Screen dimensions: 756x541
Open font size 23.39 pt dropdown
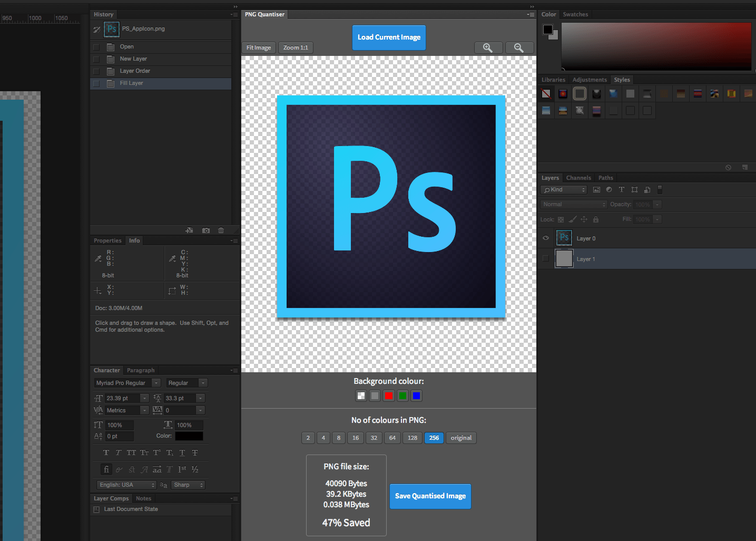click(144, 398)
